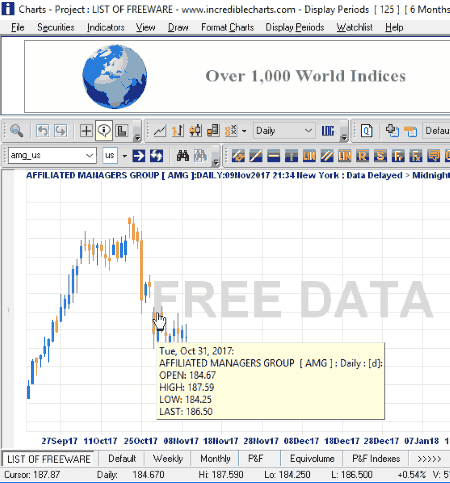Switch to candlestick chart type
The height and width of the screenshot is (483, 450).
point(196,131)
